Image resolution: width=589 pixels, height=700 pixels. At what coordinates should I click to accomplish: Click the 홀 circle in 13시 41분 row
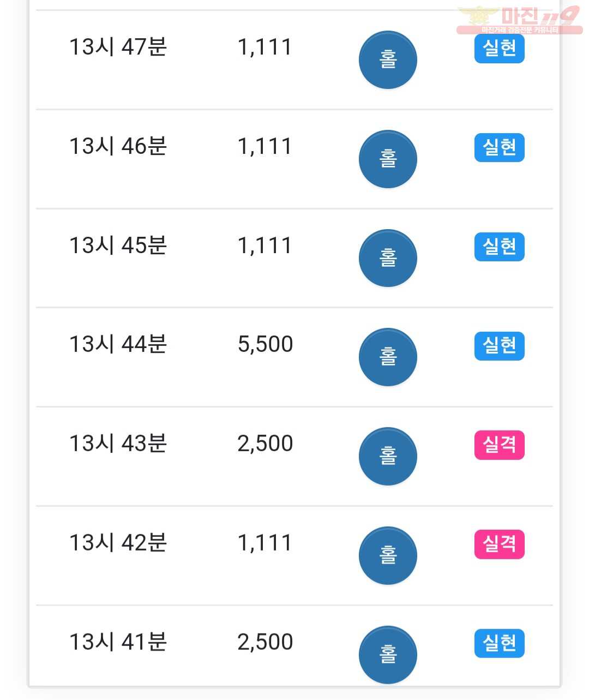pos(388,655)
